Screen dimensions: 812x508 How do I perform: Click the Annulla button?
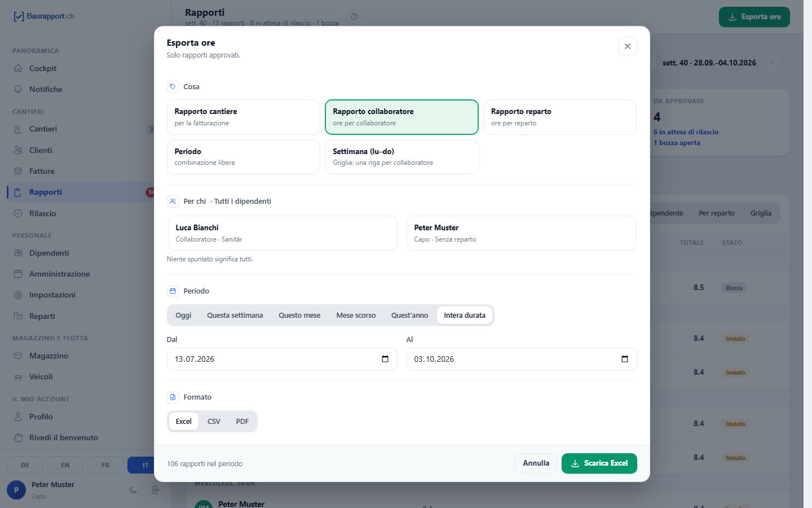536,463
